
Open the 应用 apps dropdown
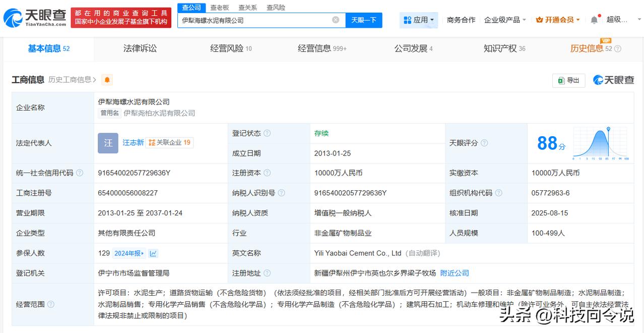coord(419,20)
